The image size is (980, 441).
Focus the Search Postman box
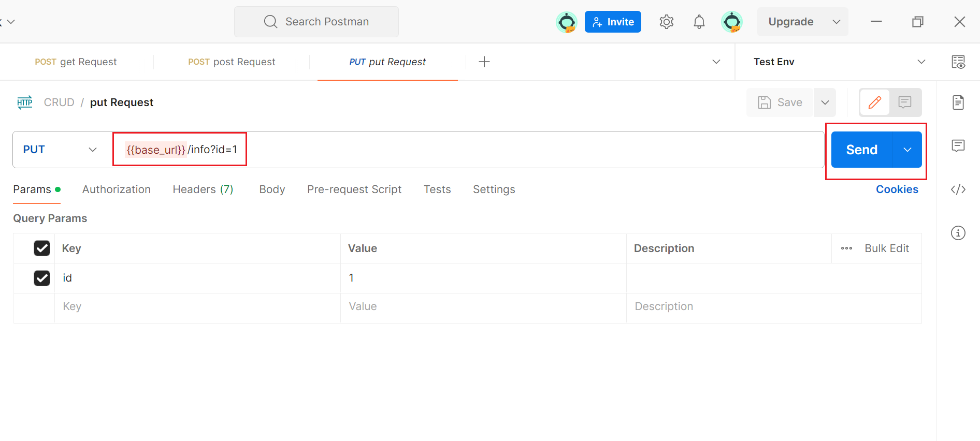(x=316, y=22)
